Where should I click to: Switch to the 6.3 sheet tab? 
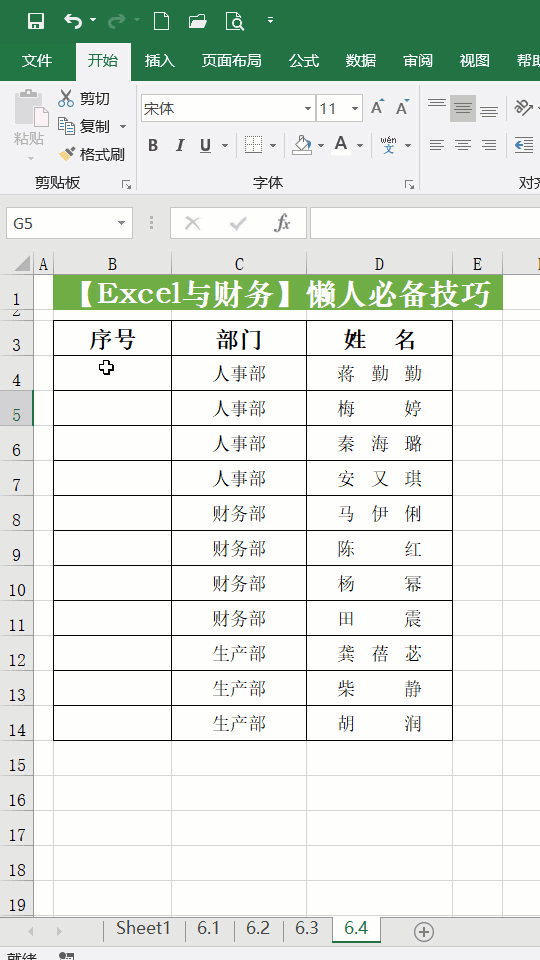coord(307,928)
